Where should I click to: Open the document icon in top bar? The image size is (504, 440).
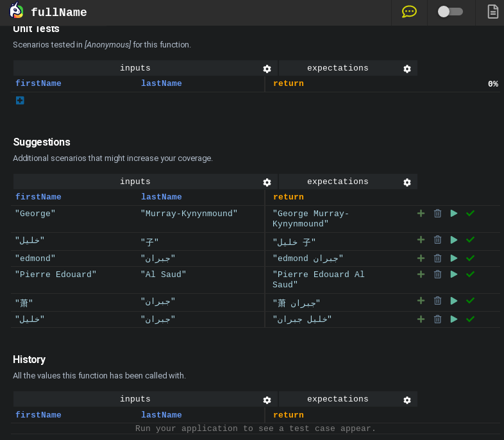492,12
